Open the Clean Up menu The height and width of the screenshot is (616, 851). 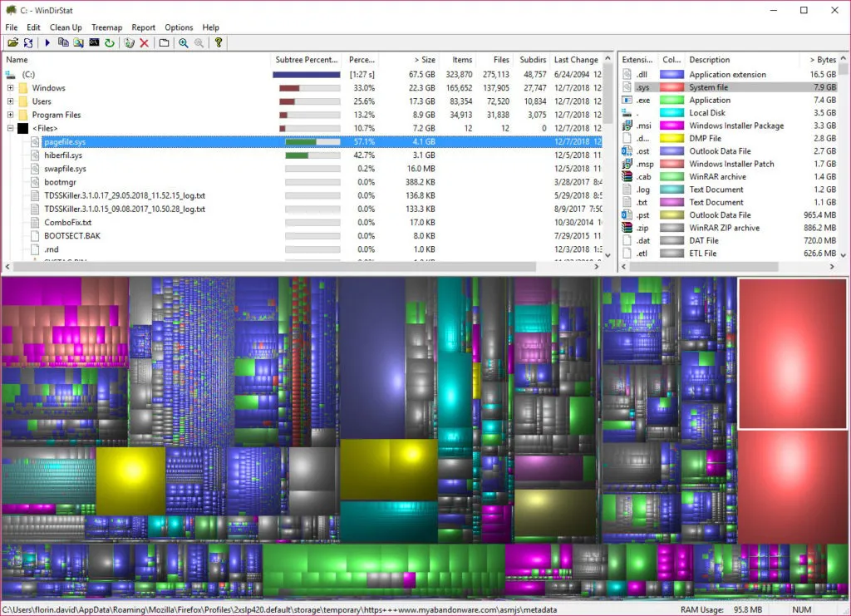[66, 27]
